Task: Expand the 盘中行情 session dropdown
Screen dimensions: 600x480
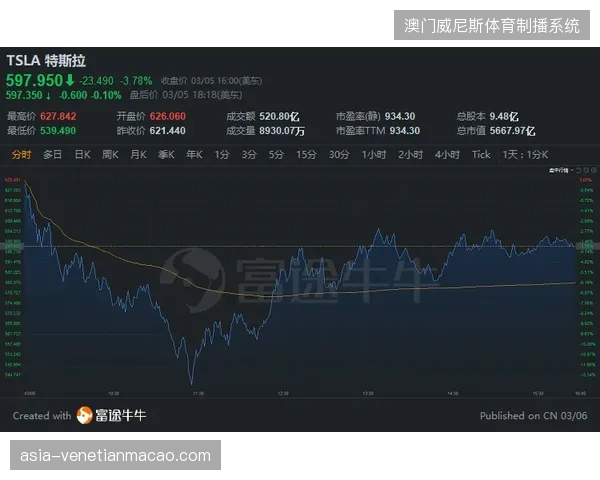Action: click(x=561, y=170)
